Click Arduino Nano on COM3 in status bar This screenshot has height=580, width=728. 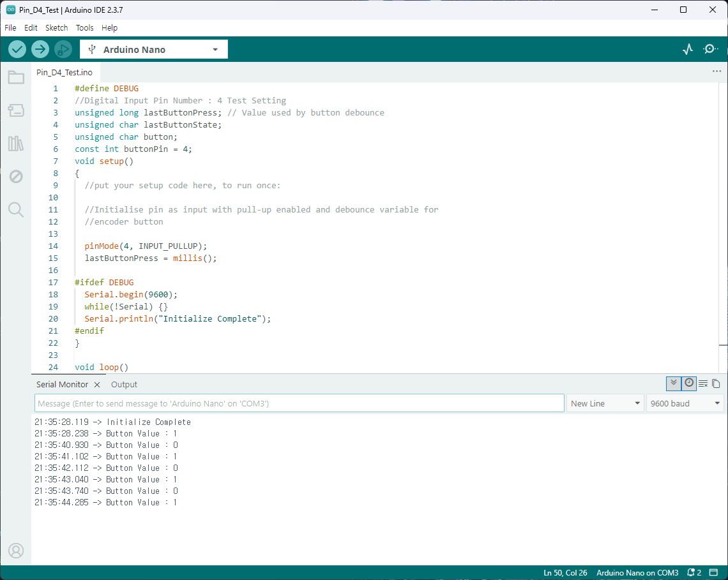coord(637,573)
